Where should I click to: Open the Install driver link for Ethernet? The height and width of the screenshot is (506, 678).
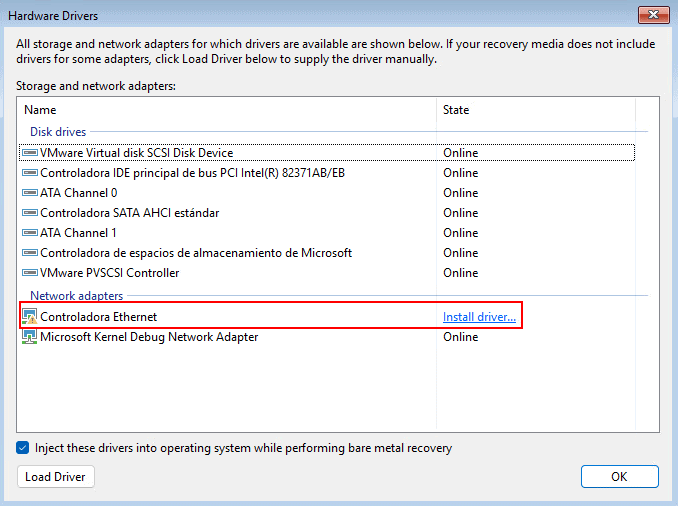(x=479, y=317)
